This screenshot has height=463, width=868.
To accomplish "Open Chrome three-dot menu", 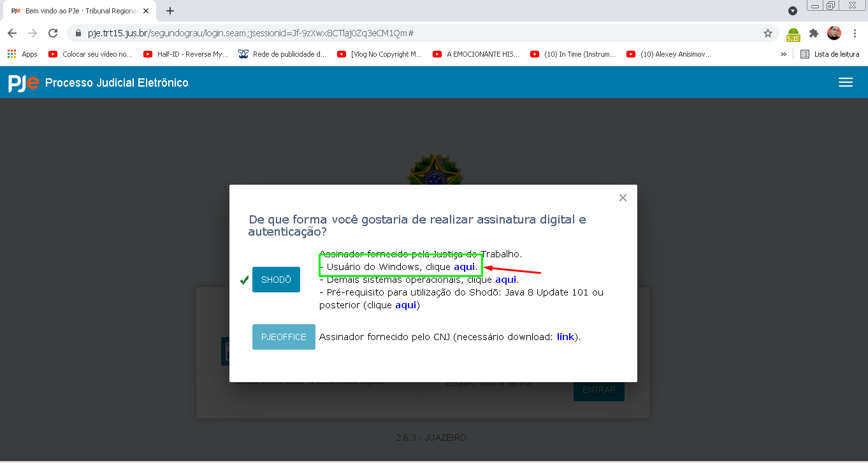I will click(x=855, y=33).
